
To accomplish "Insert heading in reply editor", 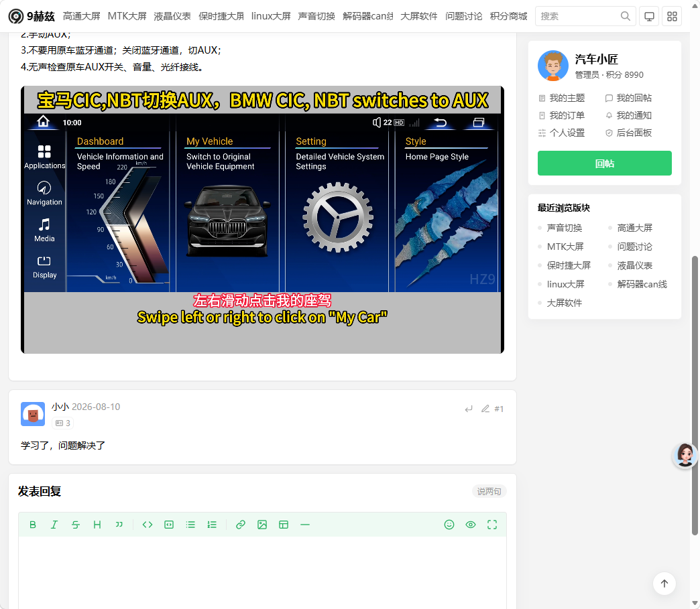I will [x=97, y=525].
